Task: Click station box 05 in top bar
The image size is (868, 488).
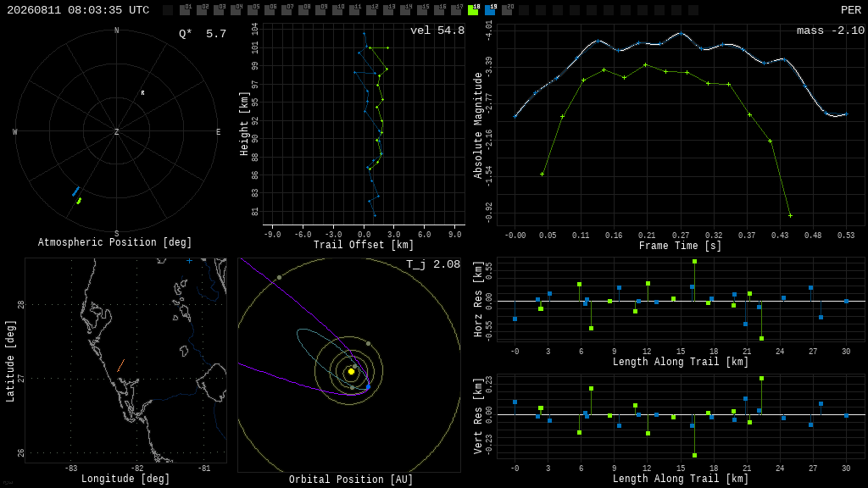Action: pos(253,10)
